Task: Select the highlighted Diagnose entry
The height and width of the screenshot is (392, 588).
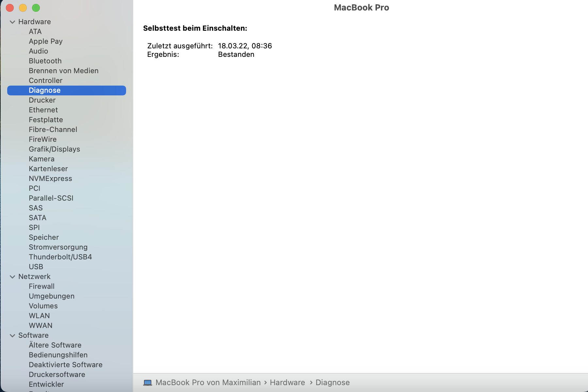Action: click(67, 90)
